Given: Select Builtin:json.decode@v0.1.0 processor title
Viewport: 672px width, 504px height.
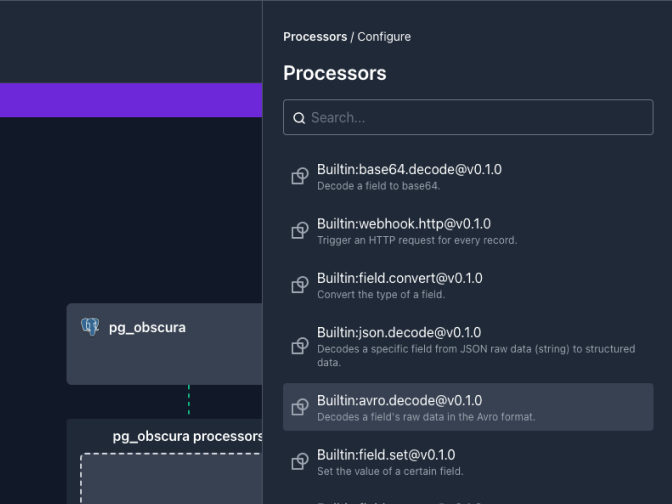Looking at the screenshot, I should 398,332.
